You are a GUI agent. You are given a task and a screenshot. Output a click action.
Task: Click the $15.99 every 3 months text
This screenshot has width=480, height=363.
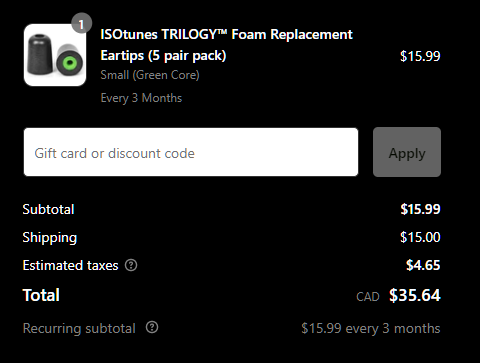(x=371, y=328)
